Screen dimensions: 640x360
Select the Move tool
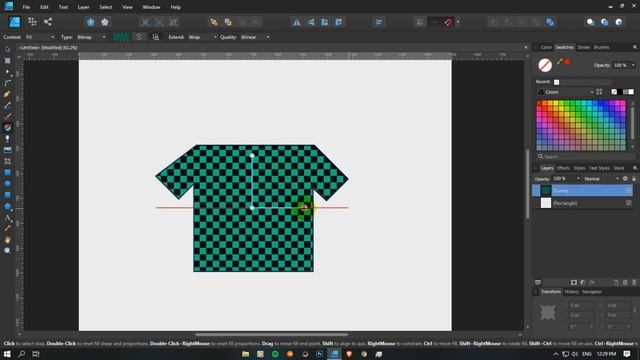[x=7, y=49]
